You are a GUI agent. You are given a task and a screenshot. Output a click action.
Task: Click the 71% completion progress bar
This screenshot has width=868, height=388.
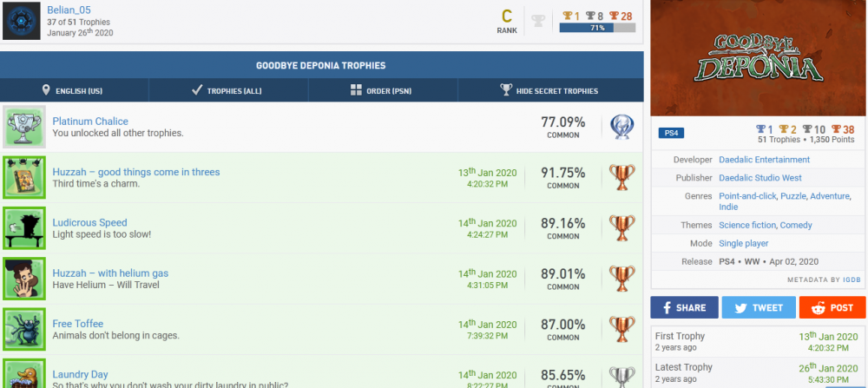(x=597, y=28)
